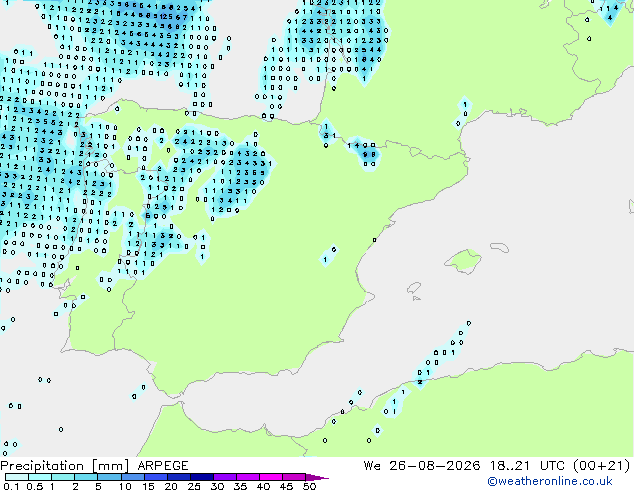Click the 15–20 mm legend color box
634x490 pixels.
tap(155, 477)
